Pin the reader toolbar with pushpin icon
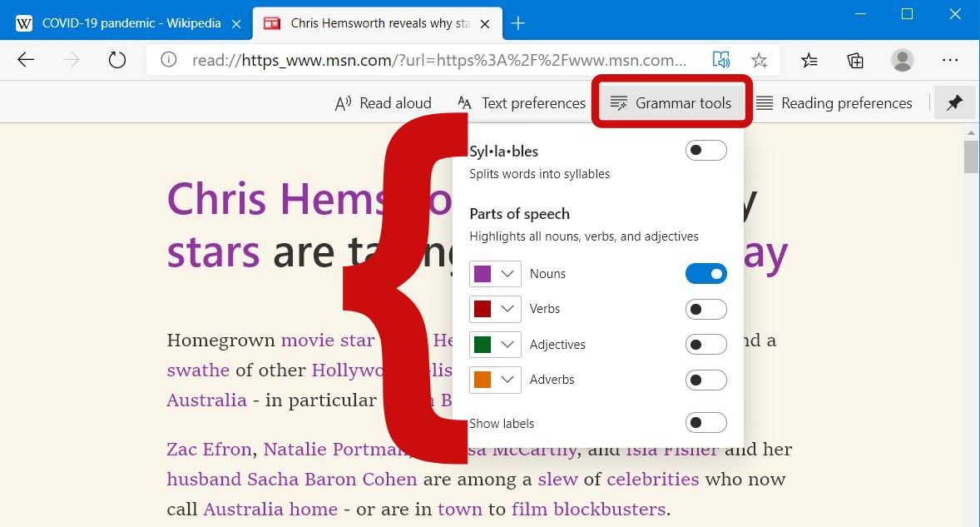Image resolution: width=980 pixels, height=527 pixels. [954, 102]
